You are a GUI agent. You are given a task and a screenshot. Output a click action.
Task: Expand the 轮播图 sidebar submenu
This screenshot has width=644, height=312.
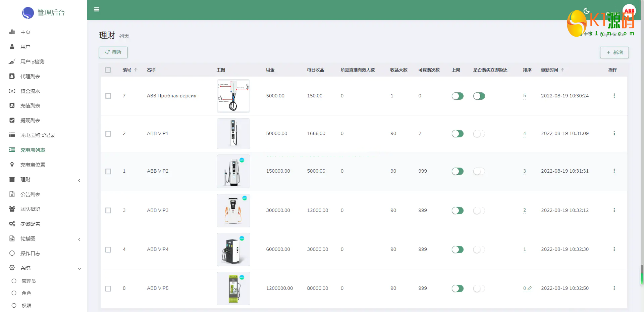coord(79,239)
